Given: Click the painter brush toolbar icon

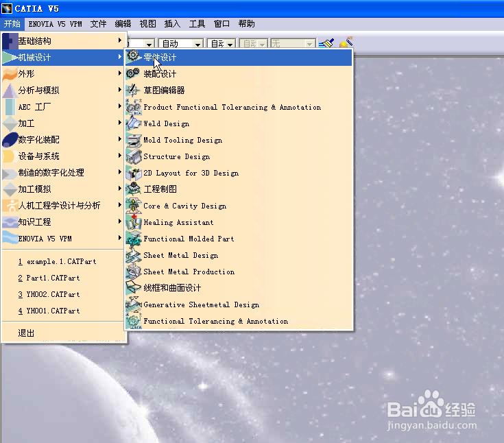Looking at the screenshot, I should (326, 43).
